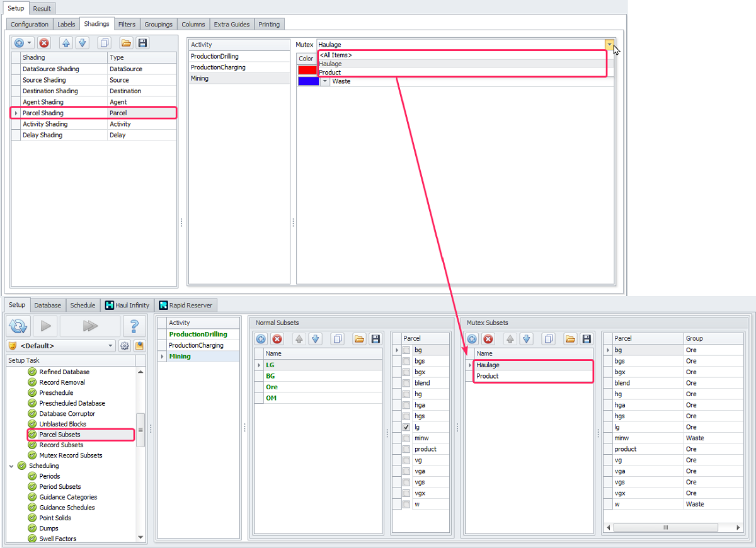
Task: Open Normal Subsets from folder icon
Action: coord(359,339)
